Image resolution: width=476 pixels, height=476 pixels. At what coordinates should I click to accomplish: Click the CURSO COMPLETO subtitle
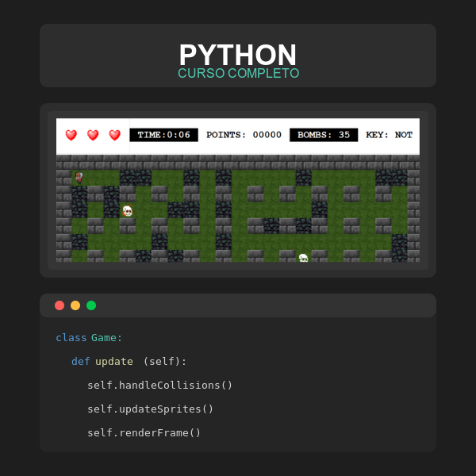[x=239, y=73]
